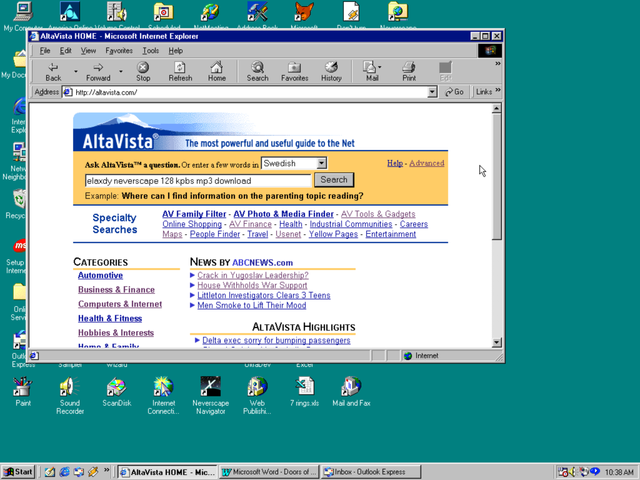Expand Quick Launch overflow chevron

pos(107,470)
